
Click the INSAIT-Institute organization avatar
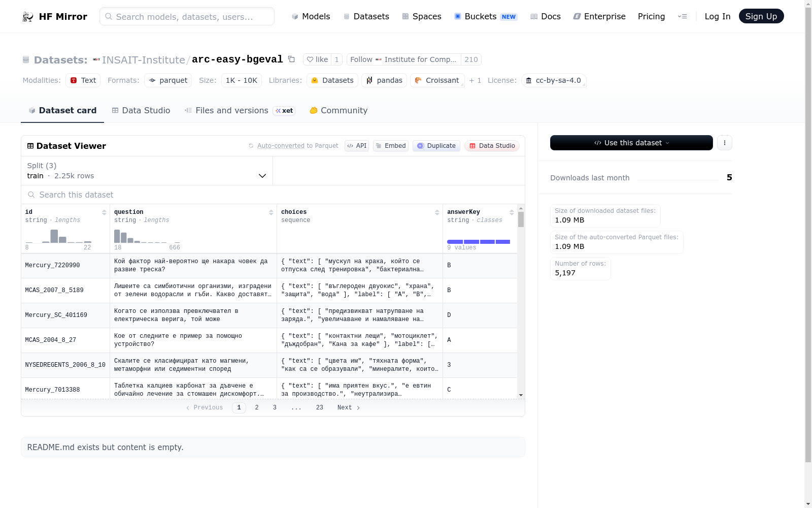(x=96, y=60)
